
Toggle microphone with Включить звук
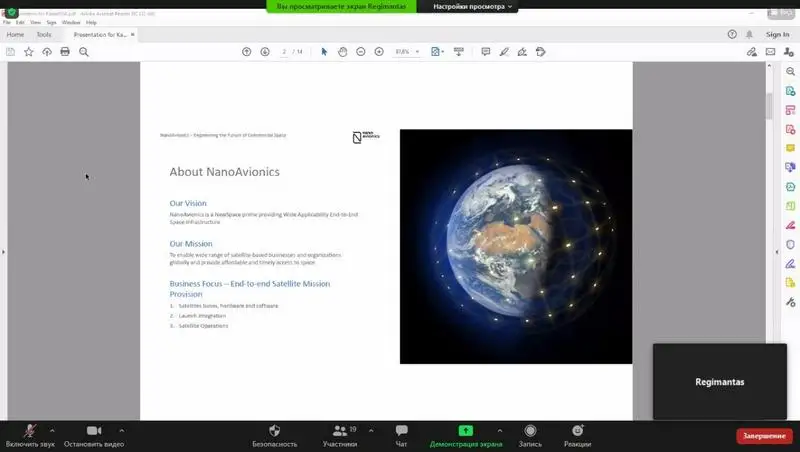(x=30, y=436)
